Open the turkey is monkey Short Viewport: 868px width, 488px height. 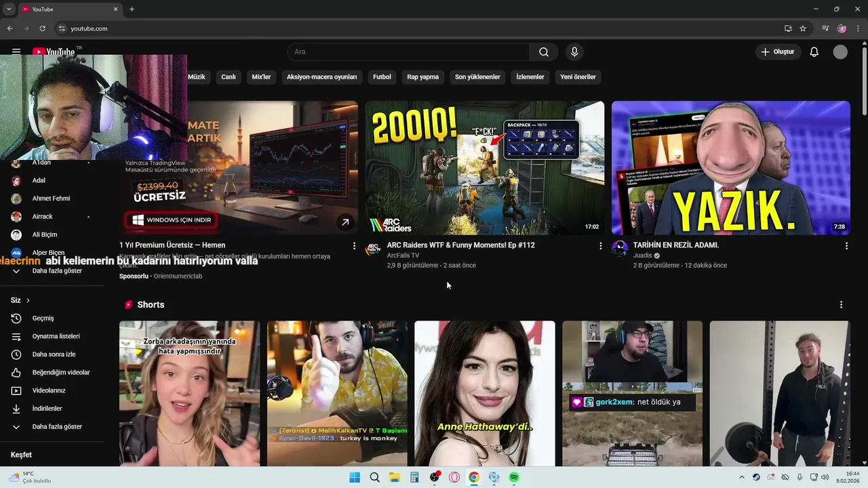click(x=337, y=394)
